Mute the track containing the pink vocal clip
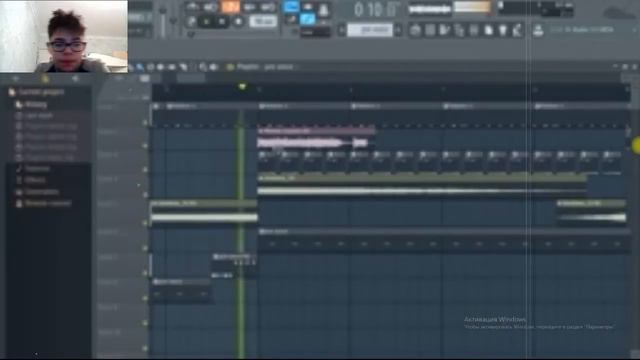Viewport: 640px width, 360px height. point(145,146)
